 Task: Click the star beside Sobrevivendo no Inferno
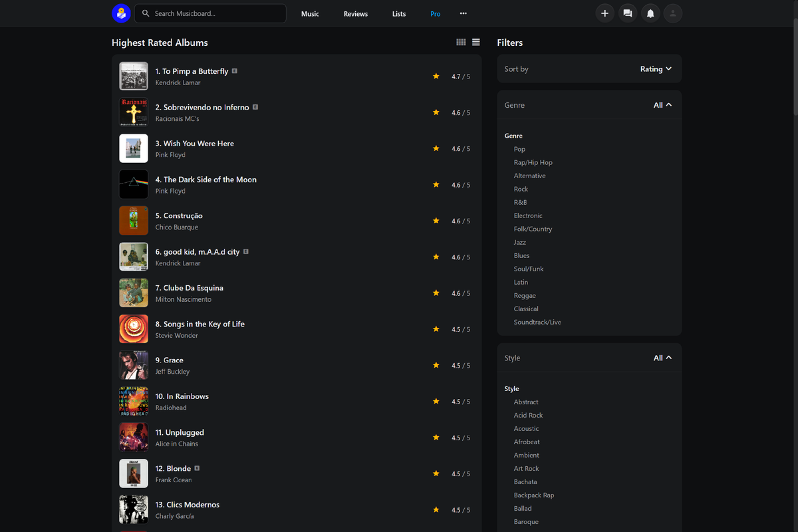point(436,112)
